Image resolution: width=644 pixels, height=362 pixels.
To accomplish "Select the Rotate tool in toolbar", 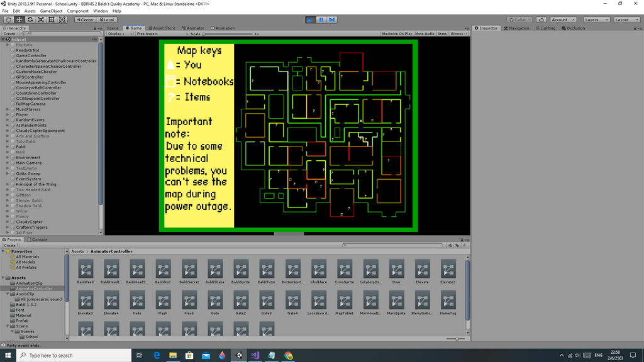I will pos(30,19).
